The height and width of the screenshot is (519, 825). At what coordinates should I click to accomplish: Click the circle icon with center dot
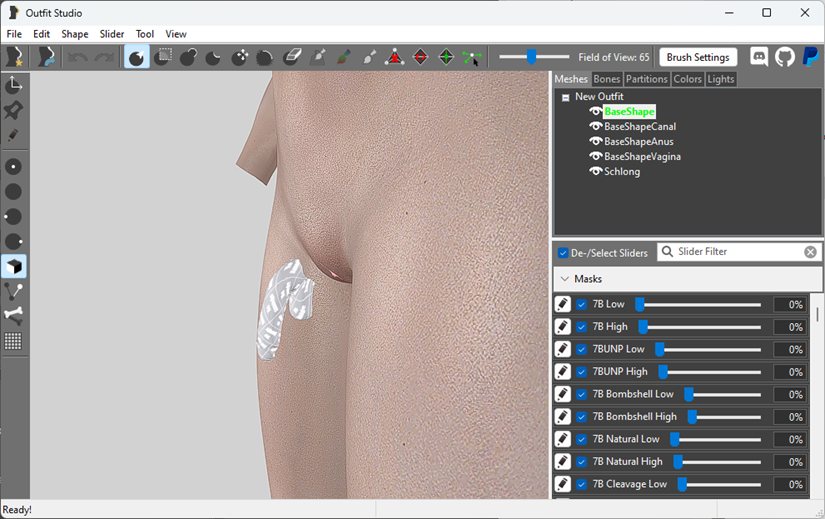14,167
